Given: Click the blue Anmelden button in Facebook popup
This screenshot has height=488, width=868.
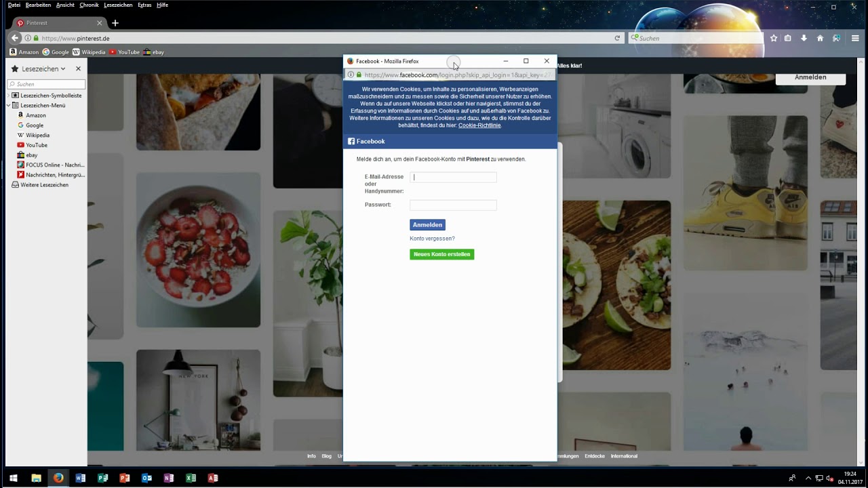Looking at the screenshot, I should [427, 225].
